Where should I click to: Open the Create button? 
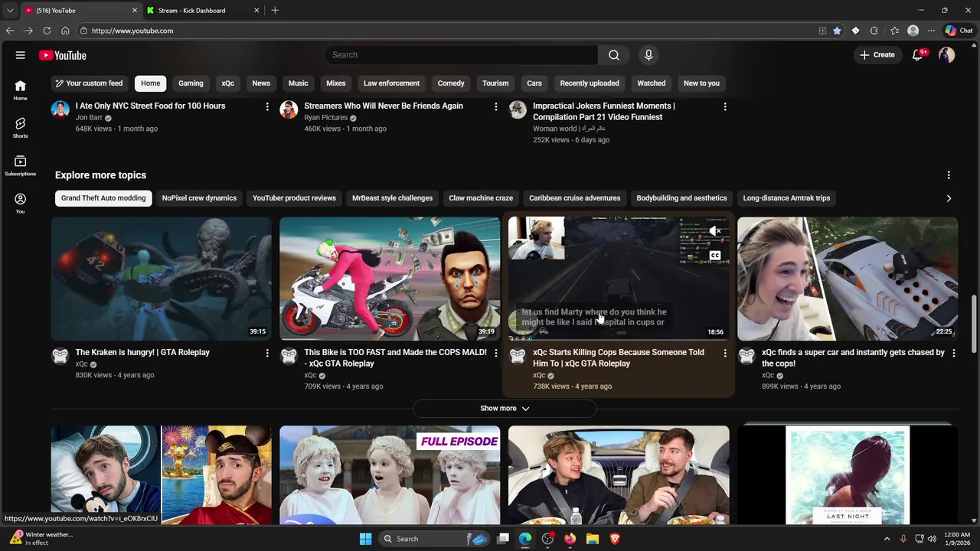tap(877, 55)
